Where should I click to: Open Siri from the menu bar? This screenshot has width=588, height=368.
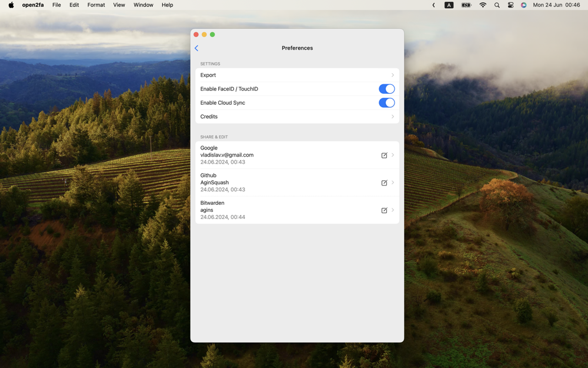point(523,5)
